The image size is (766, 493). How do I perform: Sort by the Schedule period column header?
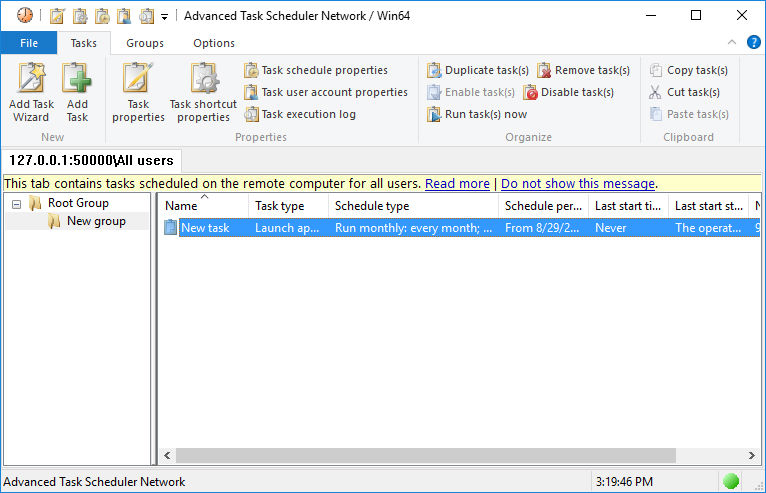point(543,206)
